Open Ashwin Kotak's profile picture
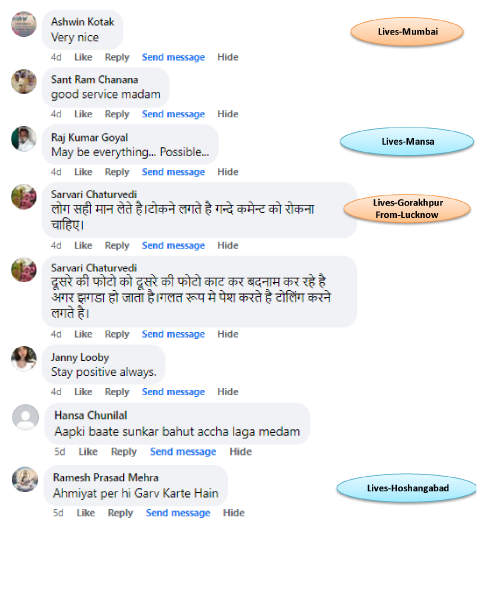Image resolution: width=489 pixels, height=606 pixels. [24, 24]
